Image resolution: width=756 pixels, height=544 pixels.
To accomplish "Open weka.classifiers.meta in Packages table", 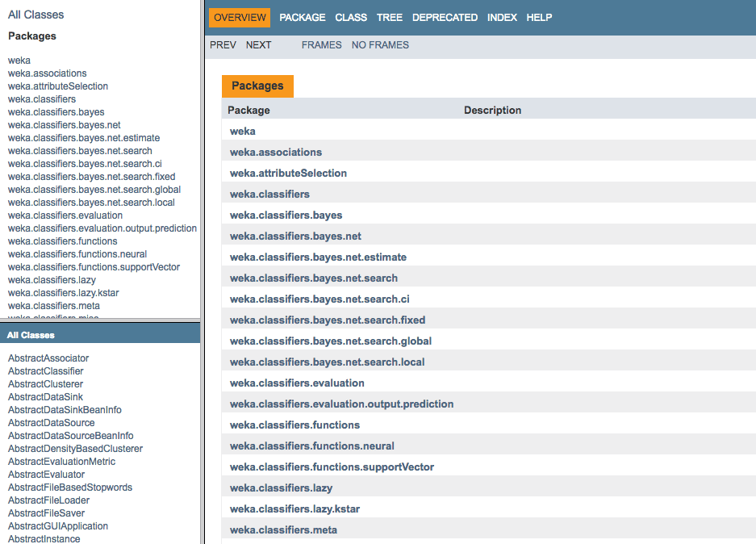I will (x=283, y=530).
